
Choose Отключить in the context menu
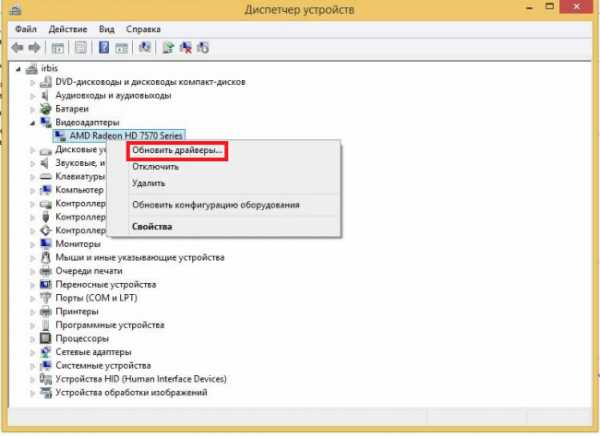156,167
